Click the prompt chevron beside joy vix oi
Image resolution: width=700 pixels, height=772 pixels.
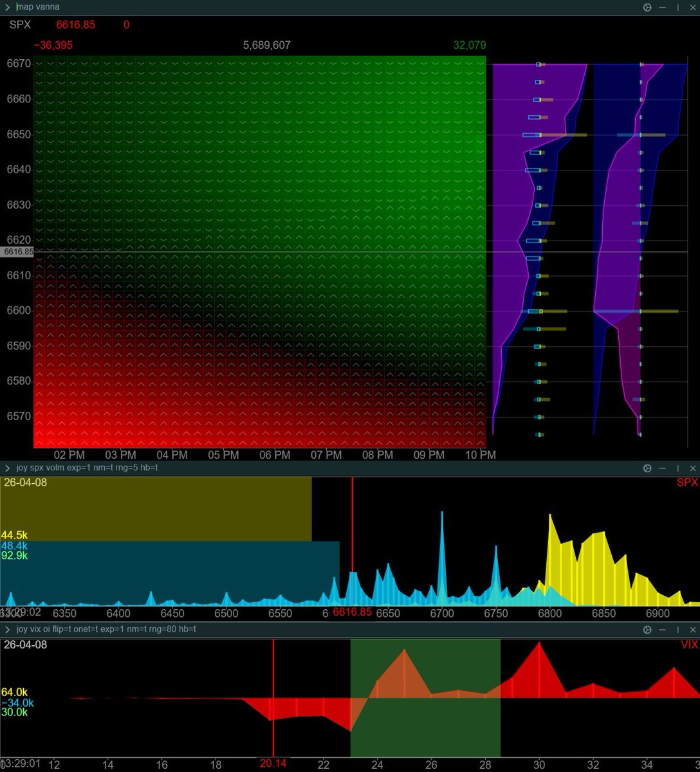(x=7, y=629)
